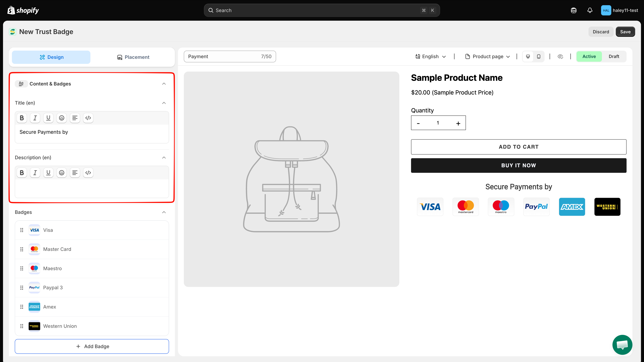
Task: Set badge status to Draft
Action: (614, 56)
